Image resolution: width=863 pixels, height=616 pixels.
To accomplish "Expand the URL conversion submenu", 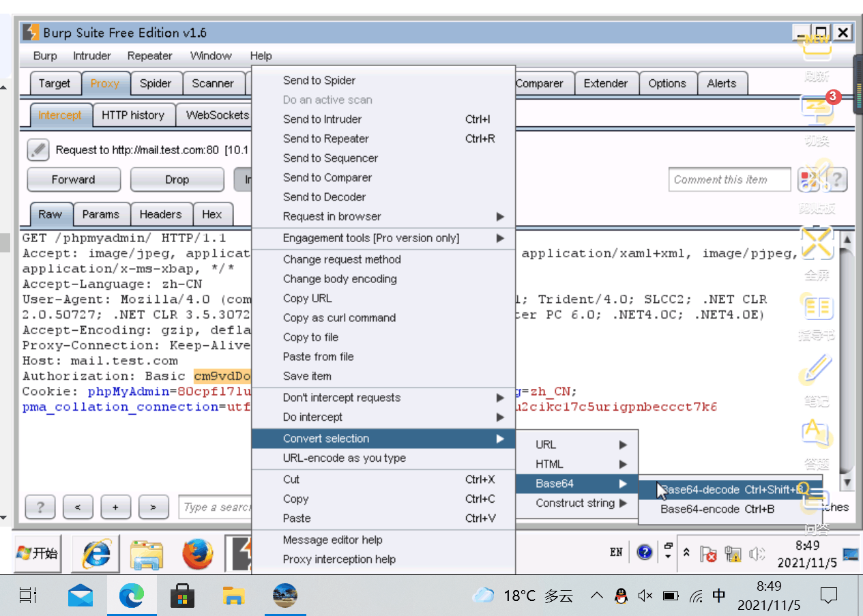I will (576, 445).
